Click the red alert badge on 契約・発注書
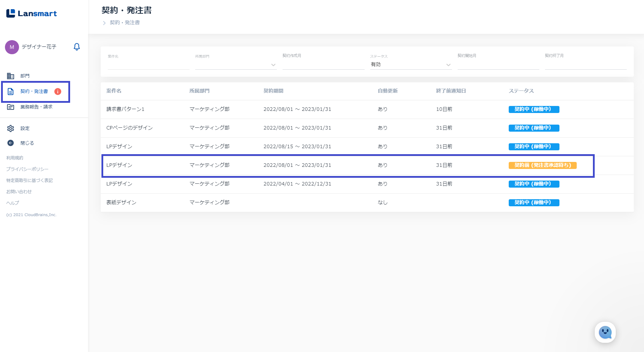Screen dimensions: 644x352 pyautogui.click(x=58, y=92)
